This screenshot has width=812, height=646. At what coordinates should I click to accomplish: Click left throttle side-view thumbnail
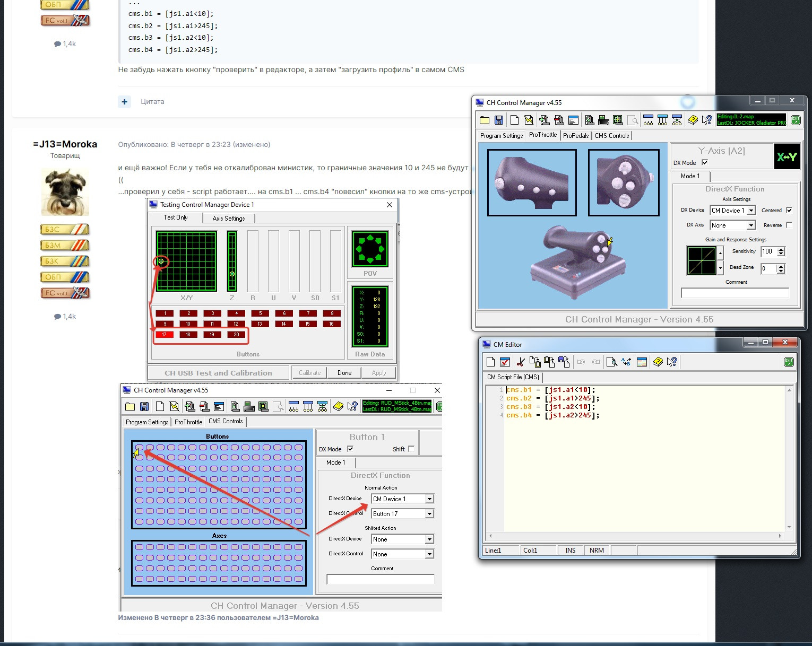click(532, 182)
